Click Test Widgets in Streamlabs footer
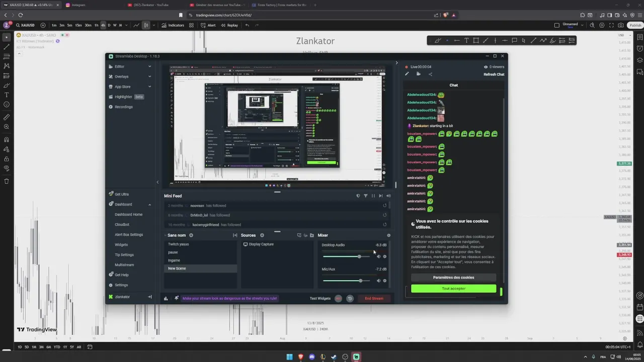The image size is (644, 362). click(x=320, y=298)
